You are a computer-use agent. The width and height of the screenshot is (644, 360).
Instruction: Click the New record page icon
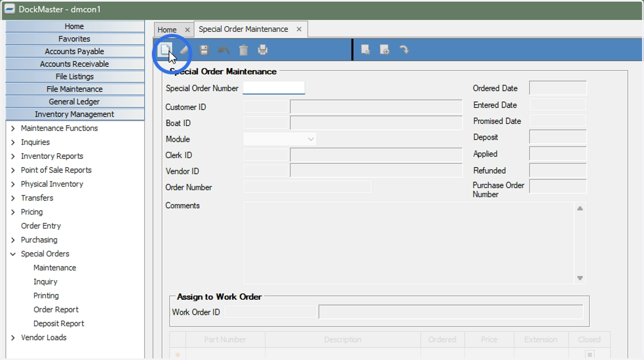[x=165, y=50]
